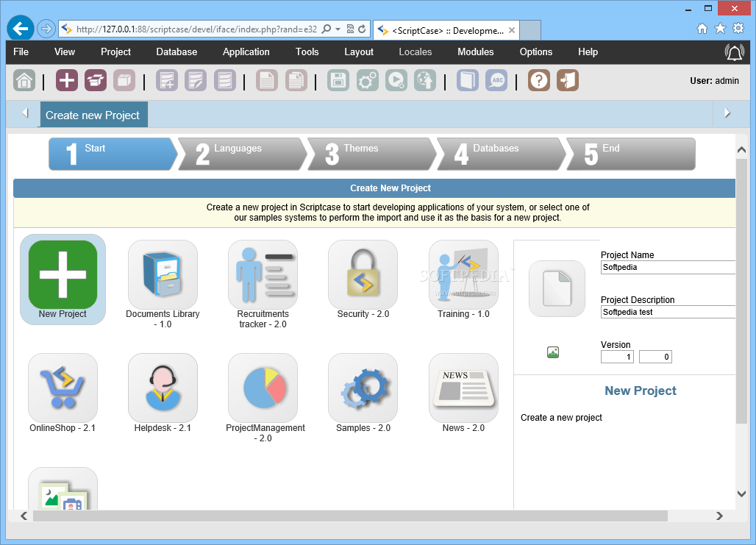This screenshot has width=756, height=545.
Task: Select the OnlineShop - 2.1 sample project
Action: (63, 388)
